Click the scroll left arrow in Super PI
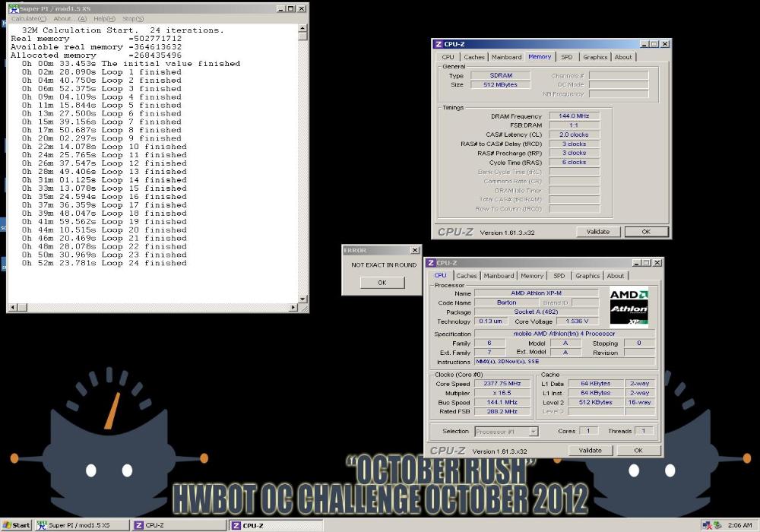Image resolution: width=760 pixels, height=532 pixels. click(13, 307)
